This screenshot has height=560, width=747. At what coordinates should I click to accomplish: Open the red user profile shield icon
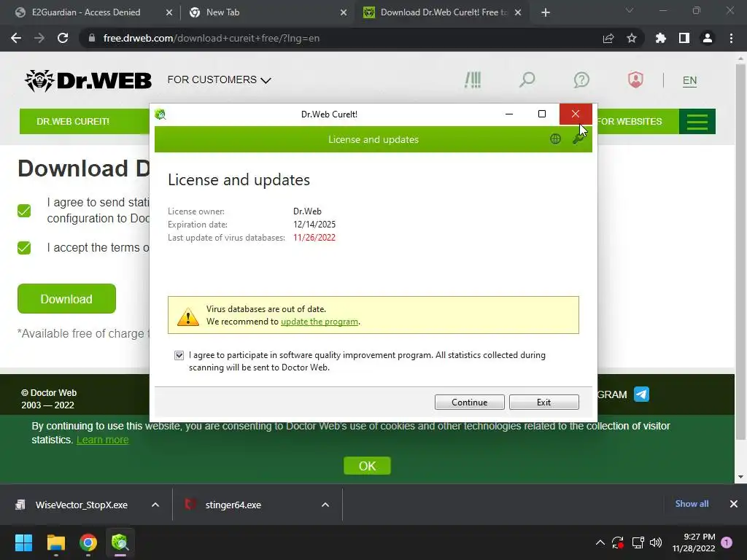click(635, 79)
